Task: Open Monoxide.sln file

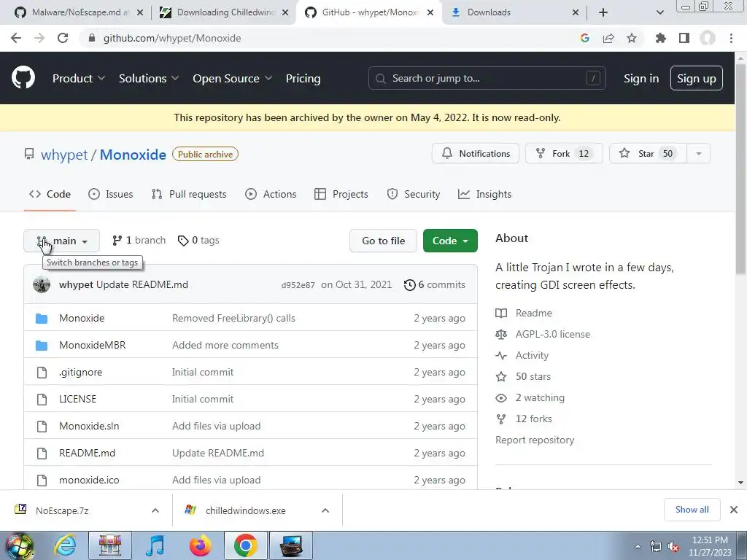Action: 89,426
